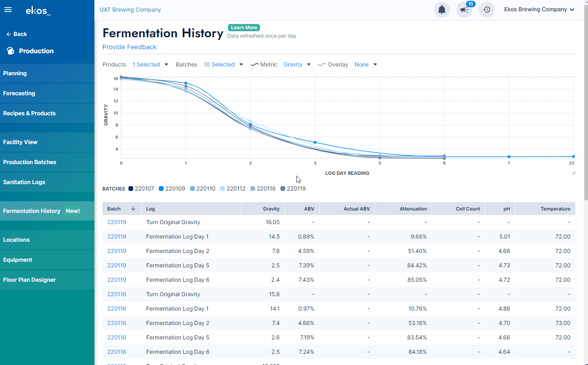
Task: Click the ekos_ logo
Action: pyautogui.click(x=38, y=11)
